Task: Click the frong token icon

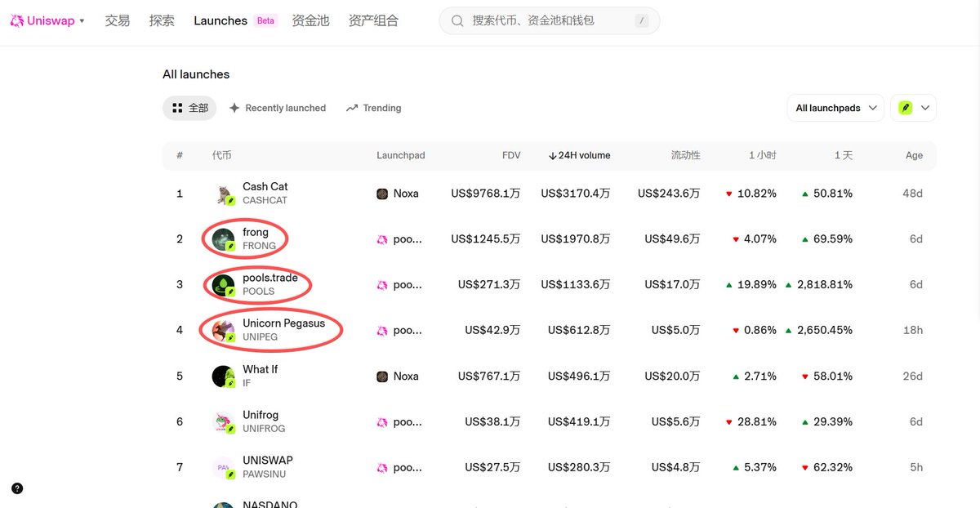Action: pos(224,239)
